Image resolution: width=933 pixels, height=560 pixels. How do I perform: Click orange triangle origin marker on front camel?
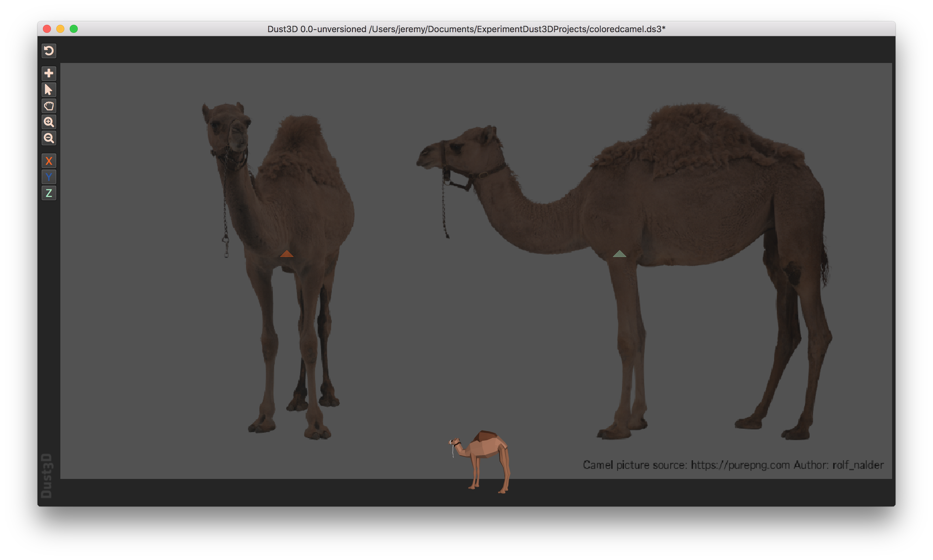click(287, 254)
